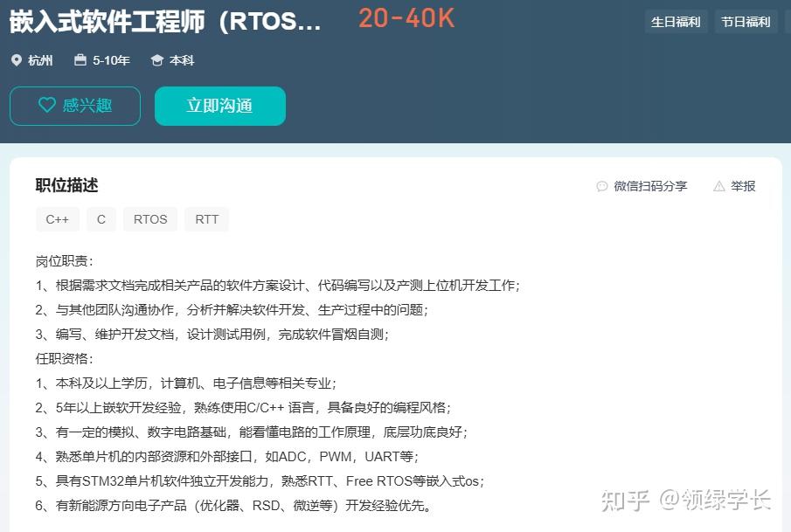Click the RTT skill tag
The image size is (791, 532).
[x=206, y=219]
